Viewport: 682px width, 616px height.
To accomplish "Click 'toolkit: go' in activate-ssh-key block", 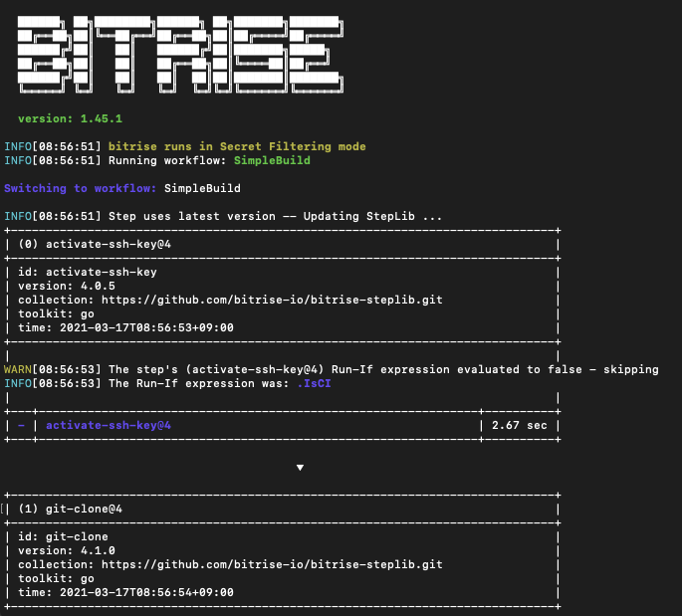I will [56, 313].
